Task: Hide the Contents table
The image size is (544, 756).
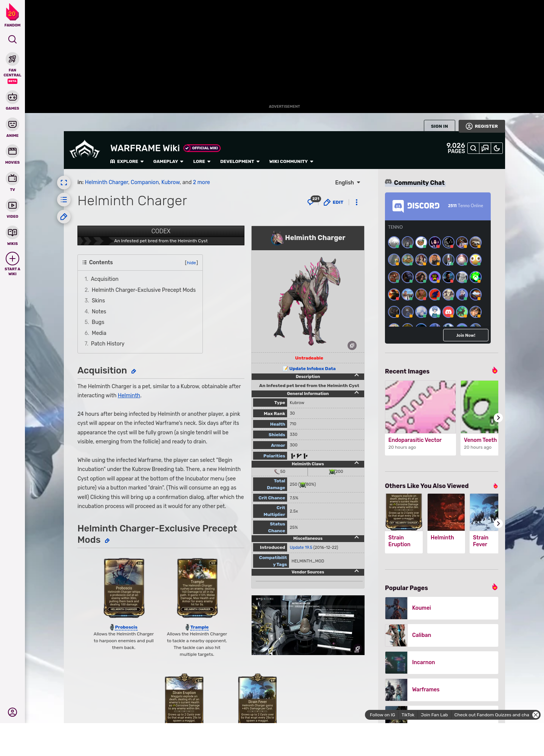Action: click(x=192, y=263)
